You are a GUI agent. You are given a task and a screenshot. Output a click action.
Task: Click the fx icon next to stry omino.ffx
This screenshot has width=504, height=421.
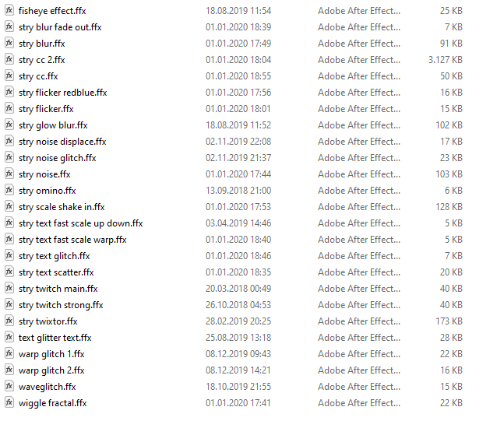coord(9,190)
